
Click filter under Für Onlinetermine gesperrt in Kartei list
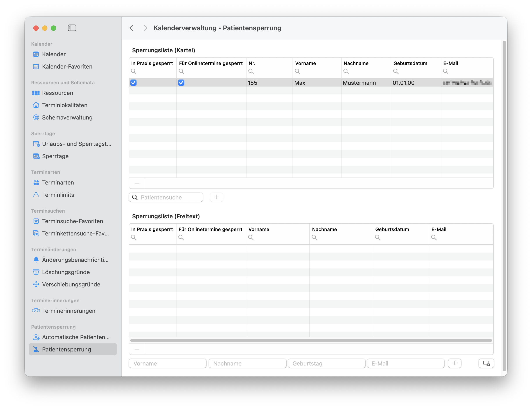(211, 71)
